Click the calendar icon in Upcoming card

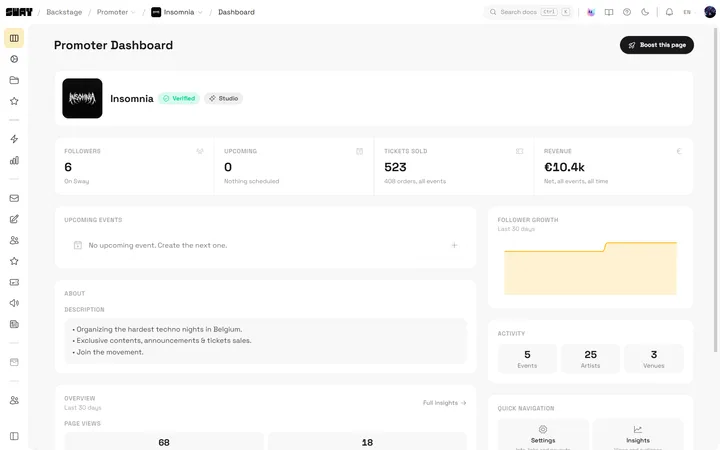point(360,151)
